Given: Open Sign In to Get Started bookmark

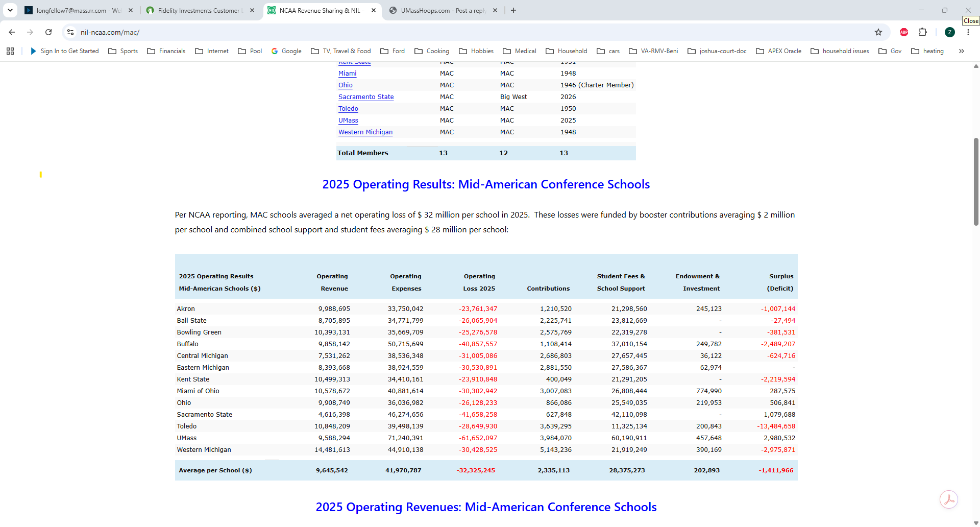Looking at the screenshot, I should click(x=64, y=51).
